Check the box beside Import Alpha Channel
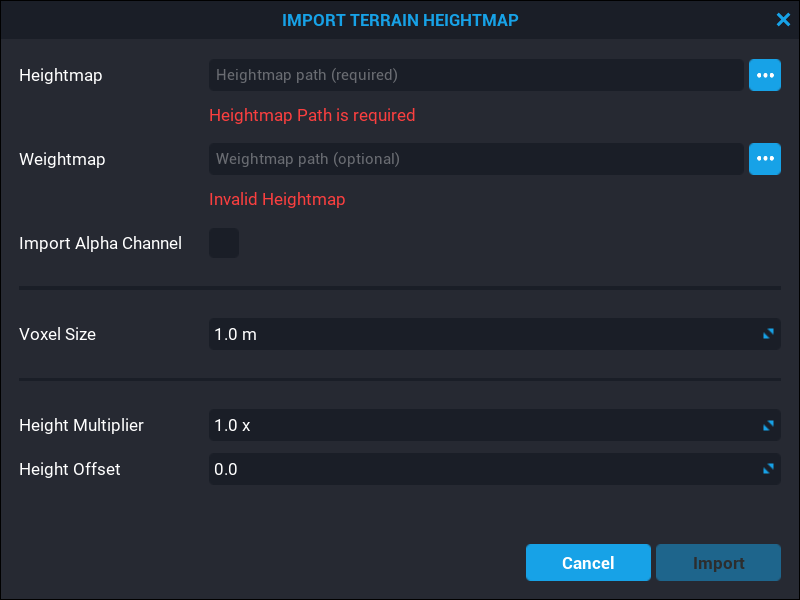 [x=224, y=243]
